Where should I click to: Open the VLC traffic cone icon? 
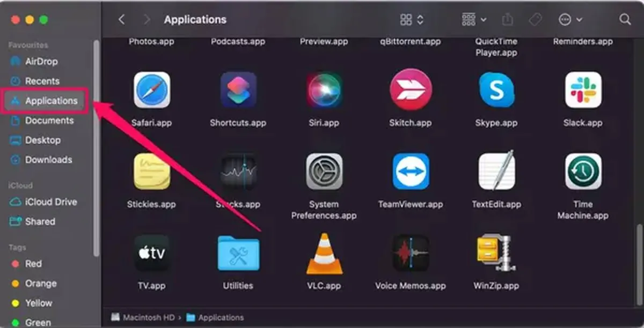click(324, 254)
